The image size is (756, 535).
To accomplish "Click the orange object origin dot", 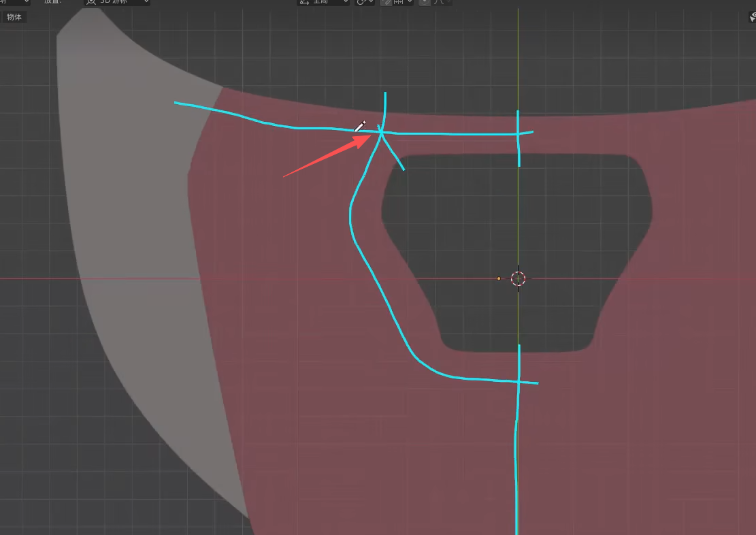I will pyautogui.click(x=499, y=278).
